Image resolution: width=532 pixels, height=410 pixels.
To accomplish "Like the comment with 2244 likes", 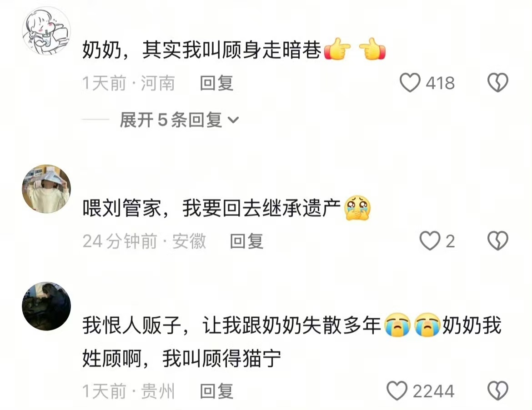I will pyautogui.click(x=397, y=390).
